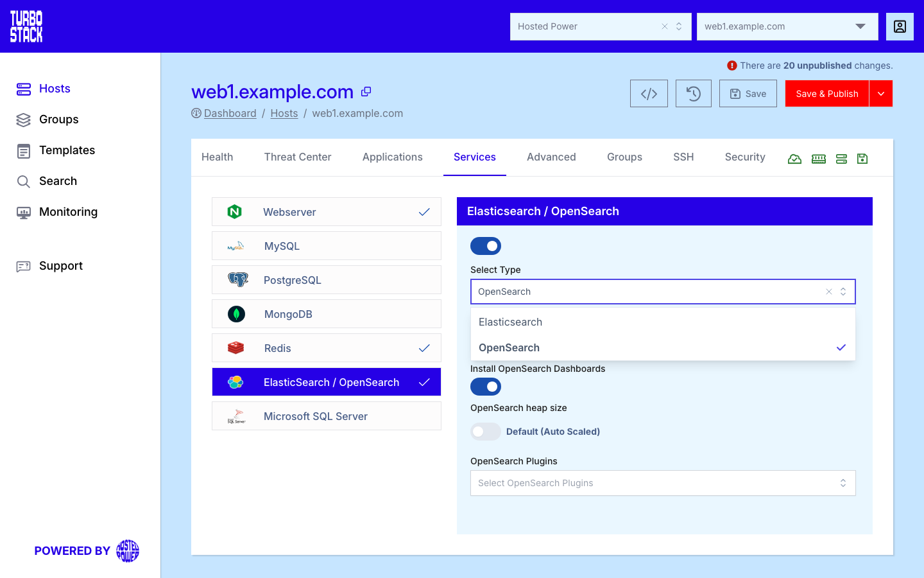Open the change history button
This screenshot has width=924, height=578.
click(694, 94)
